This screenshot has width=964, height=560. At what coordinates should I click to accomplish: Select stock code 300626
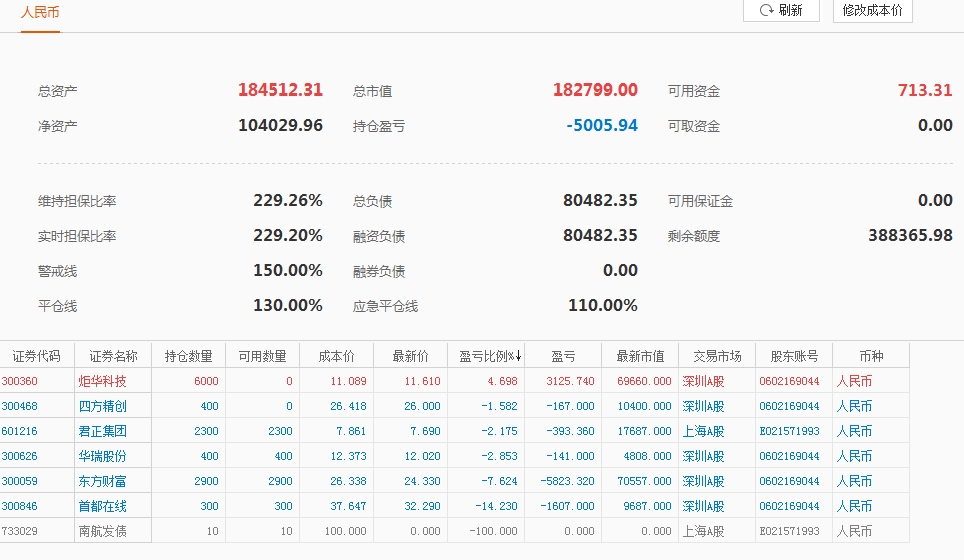(x=20, y=456)
